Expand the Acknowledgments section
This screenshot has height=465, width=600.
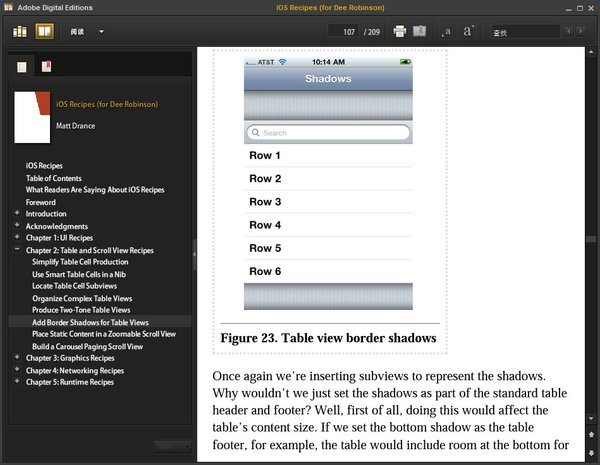pyautogui.click(x=17, y=225)
